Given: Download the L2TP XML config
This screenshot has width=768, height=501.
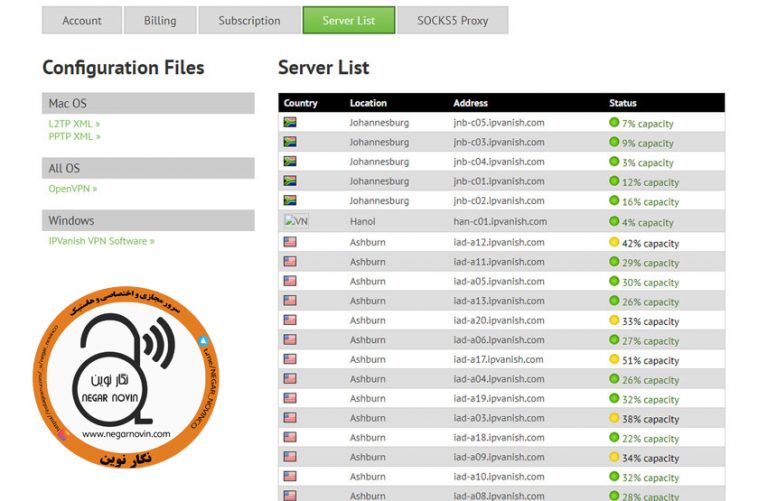Looking at the screenshot, I should (x=74, y=123).
